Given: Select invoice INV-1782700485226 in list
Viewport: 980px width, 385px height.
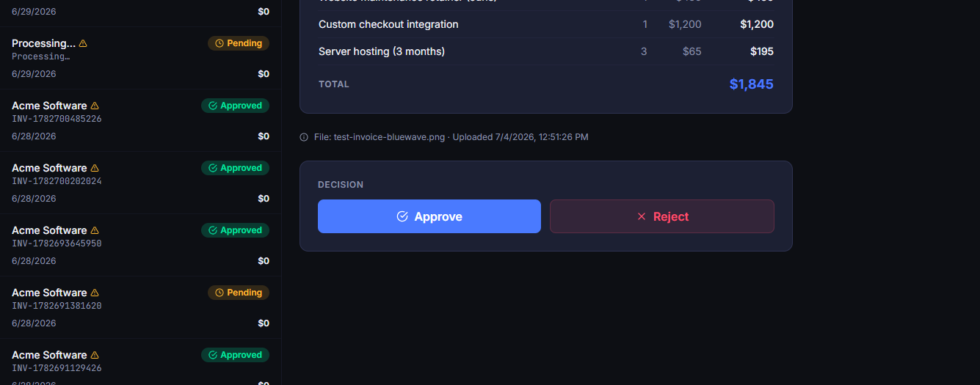Looking at the screenshot, I should click(x=140, y=120).
